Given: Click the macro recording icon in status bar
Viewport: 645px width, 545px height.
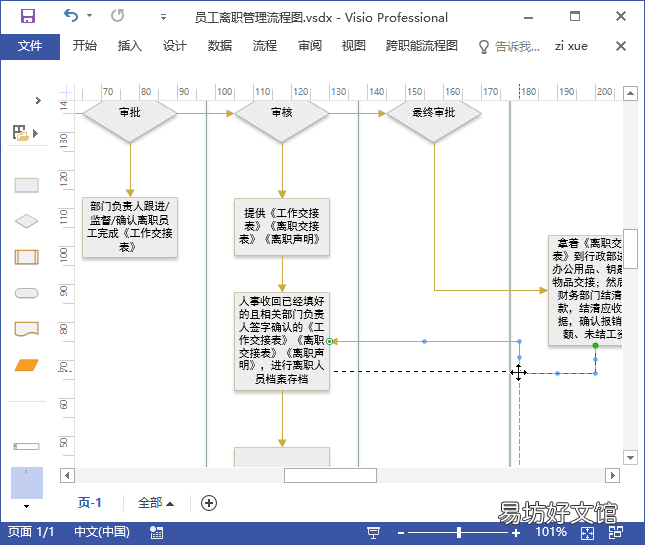Looking at the screenshot, I should tap(156, 532).
